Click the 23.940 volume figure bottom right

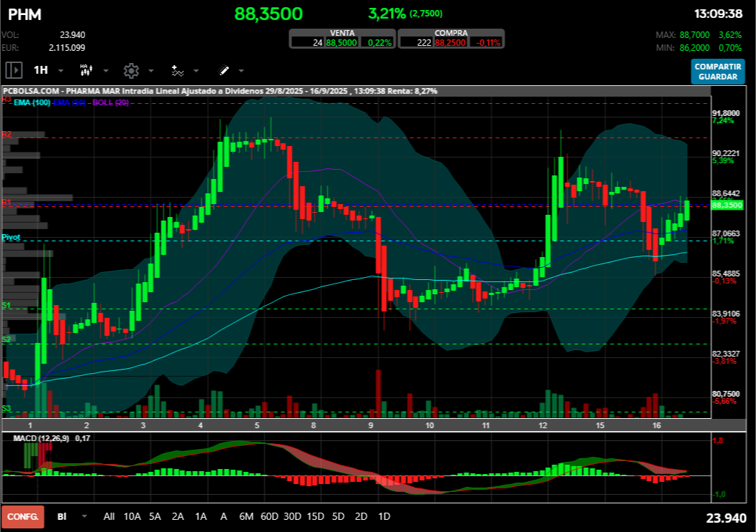(x=726, y=518)
